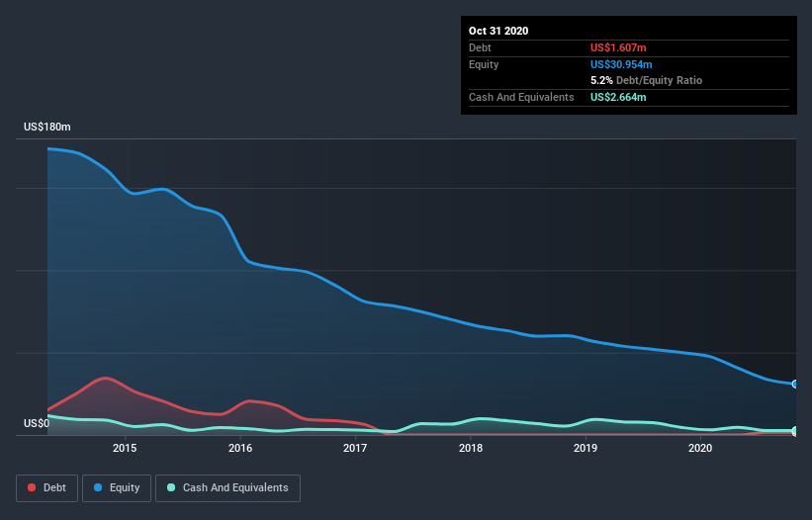Click the US$1.607m debt value
The width and height of the screenshot is (812, 520).
(618, 47)
